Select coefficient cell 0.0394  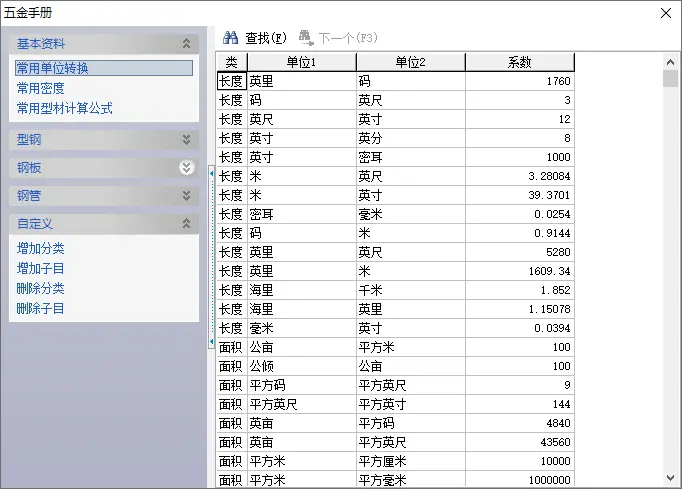point(520,328)
